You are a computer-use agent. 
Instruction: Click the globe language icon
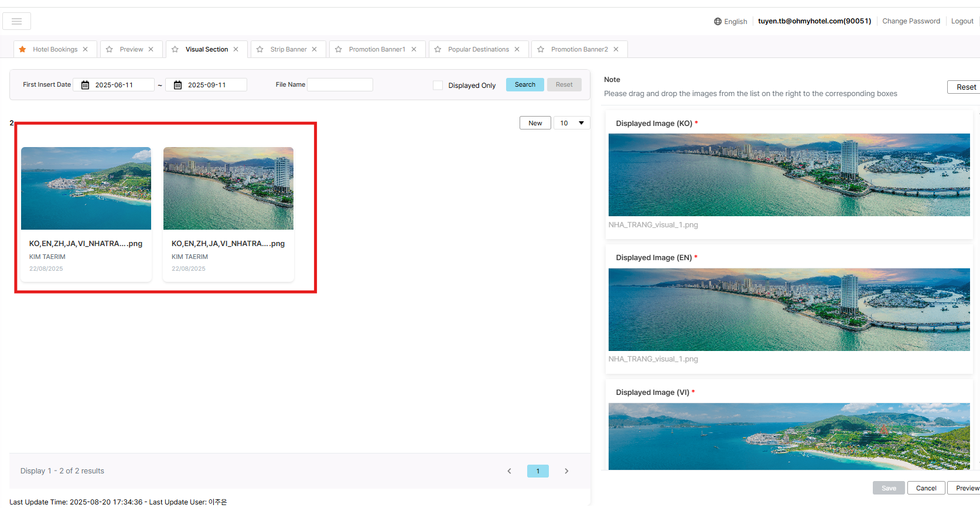tap(718, 22)
